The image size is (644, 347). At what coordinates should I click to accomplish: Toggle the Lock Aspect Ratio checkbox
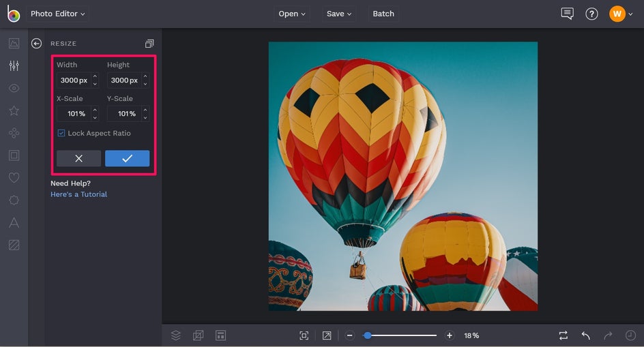pyautogui.click(x=61, y=133)
